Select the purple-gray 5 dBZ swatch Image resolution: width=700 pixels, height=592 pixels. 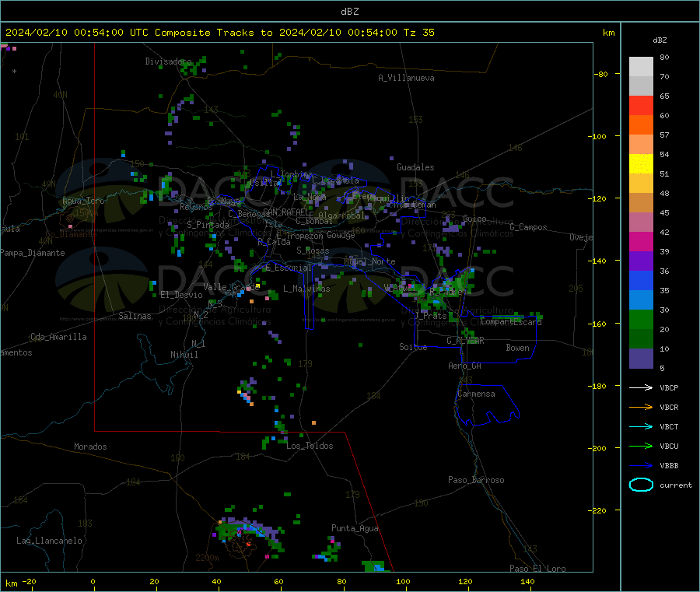point(641,359)
